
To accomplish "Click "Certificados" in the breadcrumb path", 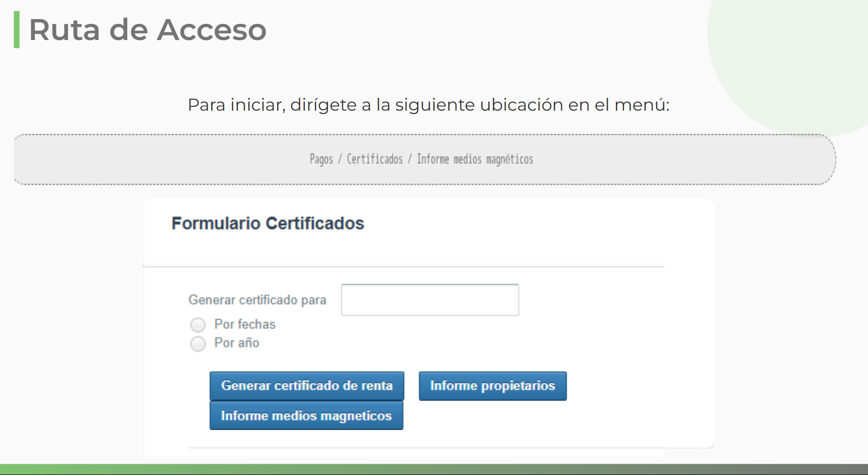I will point(375,159).
